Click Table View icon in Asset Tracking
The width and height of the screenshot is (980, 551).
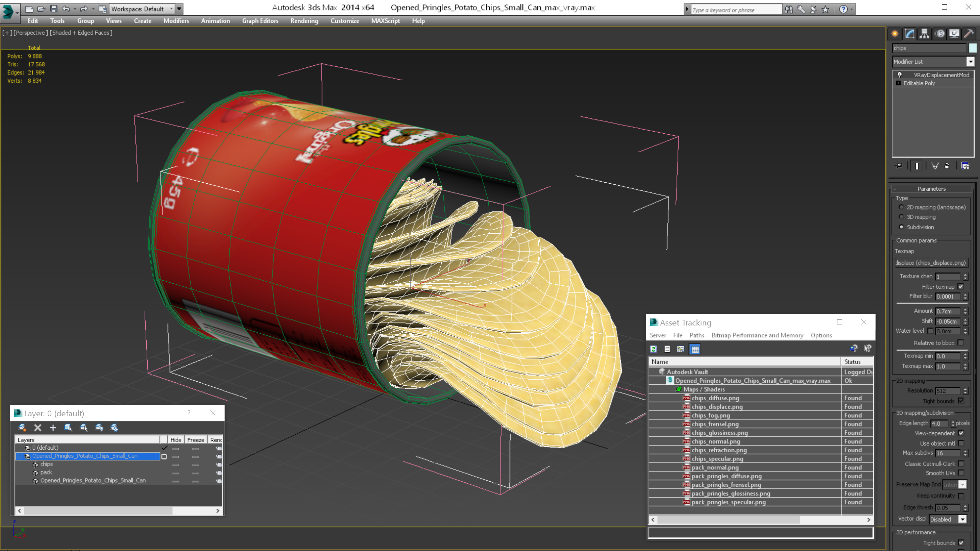pos(695,349)
